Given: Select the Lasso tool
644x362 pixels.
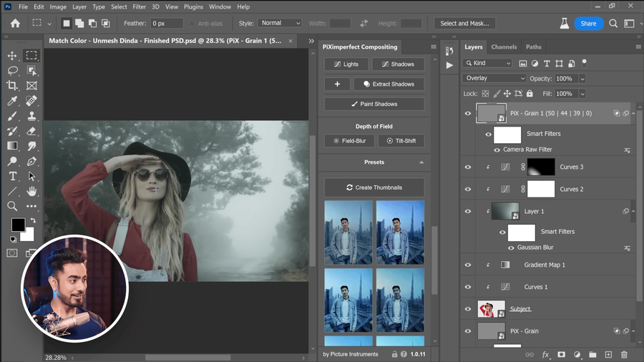Looking at the screenshot, I should click(x=12, y=71).
